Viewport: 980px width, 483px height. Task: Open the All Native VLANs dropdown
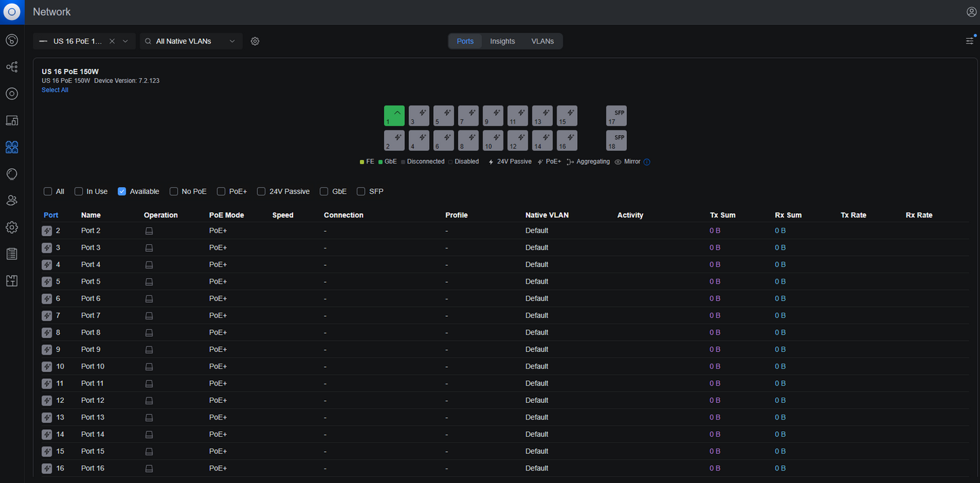tap(191, 41)
